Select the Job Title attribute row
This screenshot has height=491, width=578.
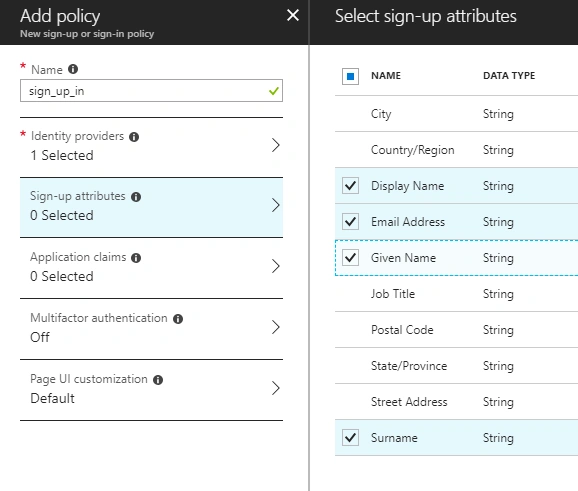456,294
